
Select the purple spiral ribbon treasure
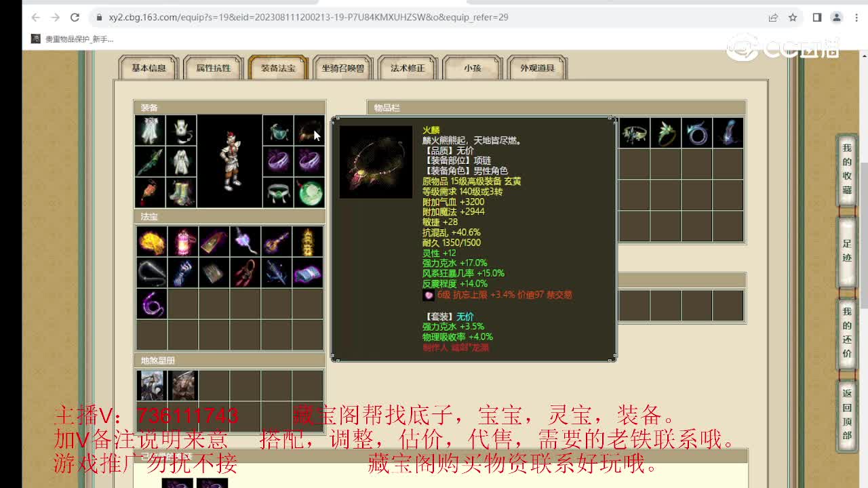coord(151,304)
